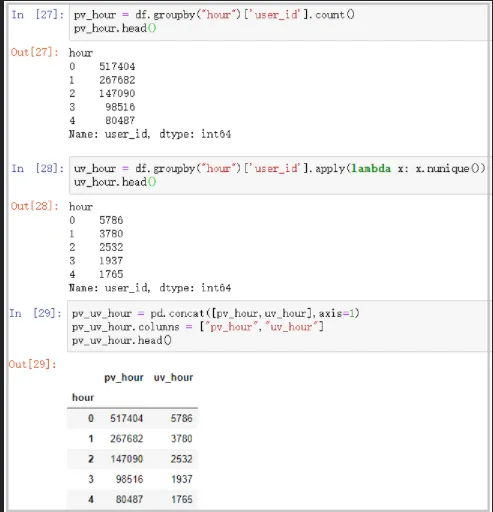The height and width of the screenshot is (512, 493).
Task: Click the pd.concat code line
Action: (216, 313)
